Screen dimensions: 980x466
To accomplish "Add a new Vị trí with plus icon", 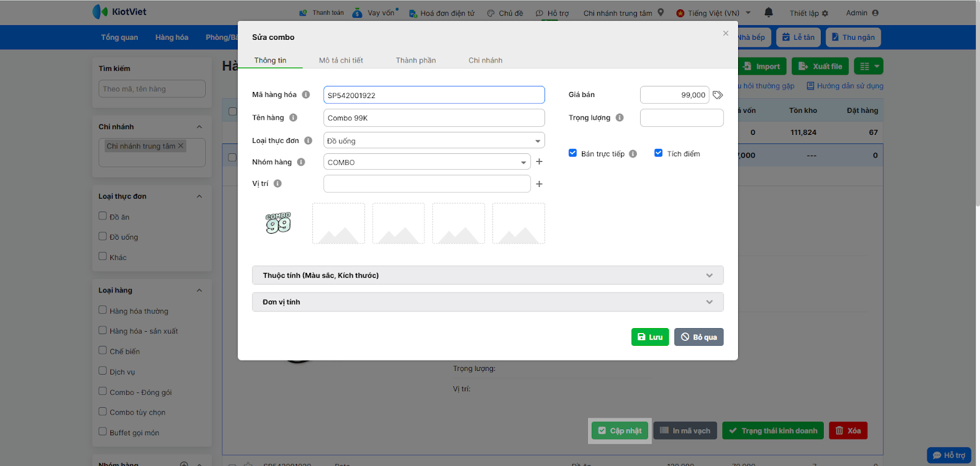I will click(539, 184).
